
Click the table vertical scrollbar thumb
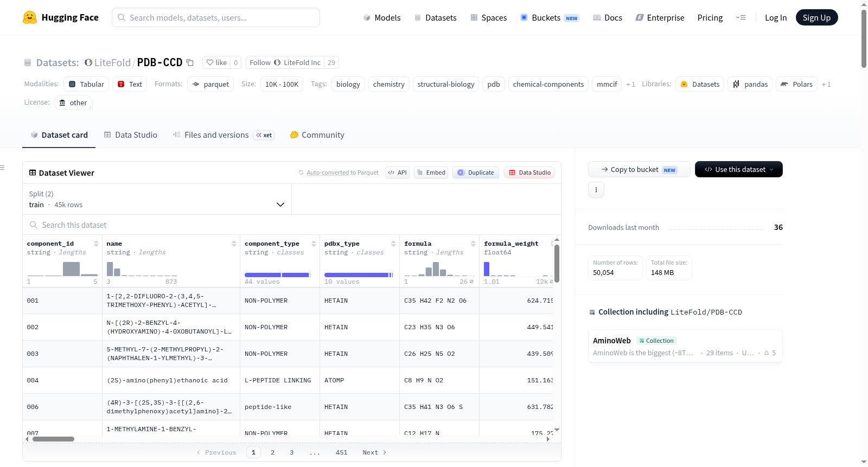(557, 263)
